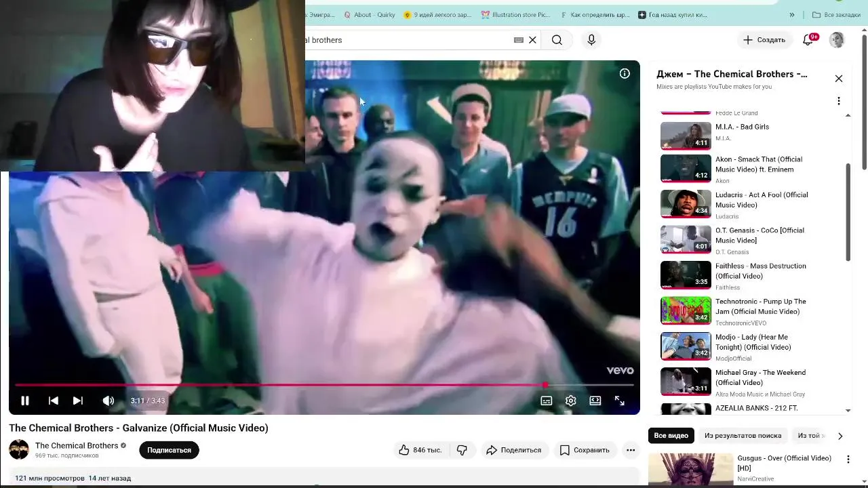
Task: Show more filter chips with the arrow
Action: 840,436
